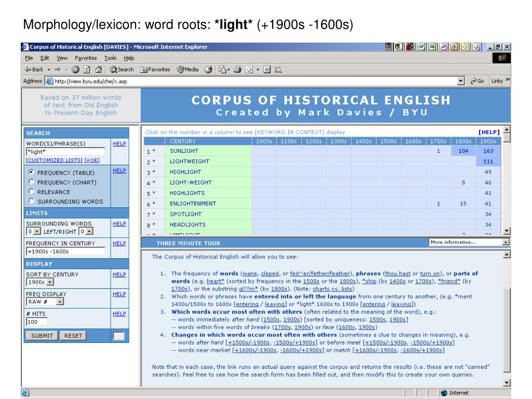This screenshot has height=399, width=532.
Task: Refresh the page with the Refresh icon
Action: [x=87, y=70]
